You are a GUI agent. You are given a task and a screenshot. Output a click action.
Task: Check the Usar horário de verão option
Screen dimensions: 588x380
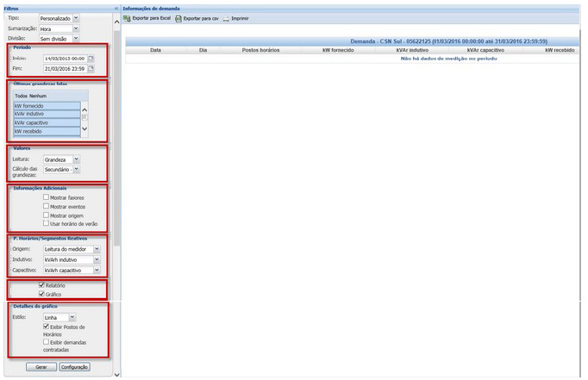[47, 223]
